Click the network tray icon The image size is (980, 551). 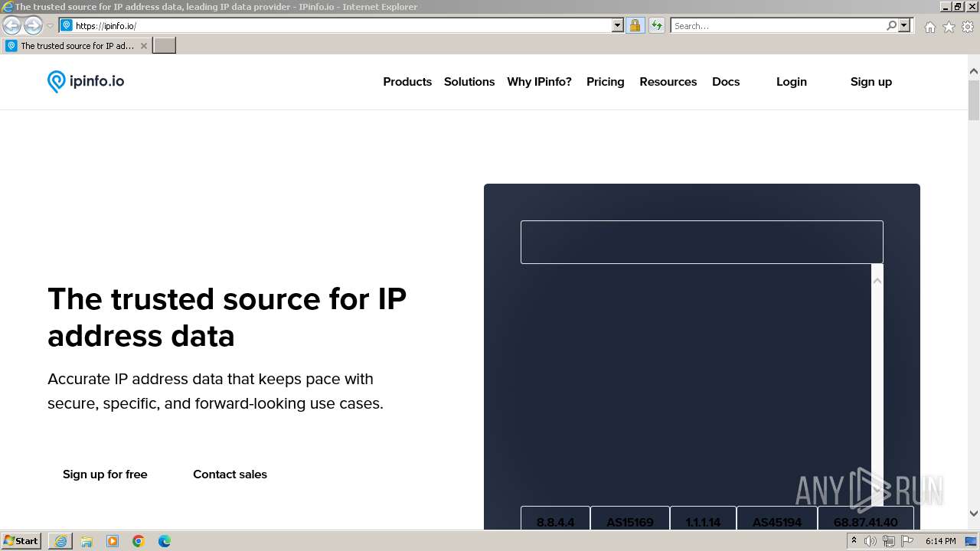[889, 541]
